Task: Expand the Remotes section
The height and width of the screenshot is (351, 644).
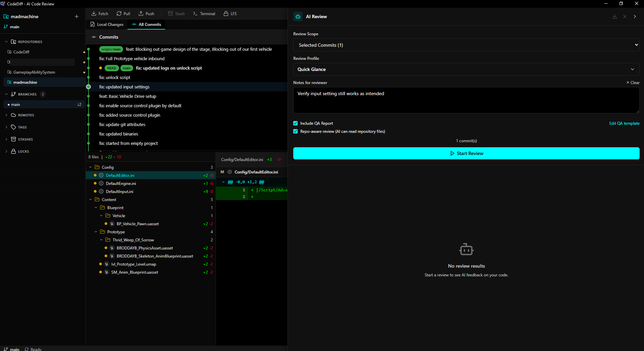Action: click(x=6, y=115)
